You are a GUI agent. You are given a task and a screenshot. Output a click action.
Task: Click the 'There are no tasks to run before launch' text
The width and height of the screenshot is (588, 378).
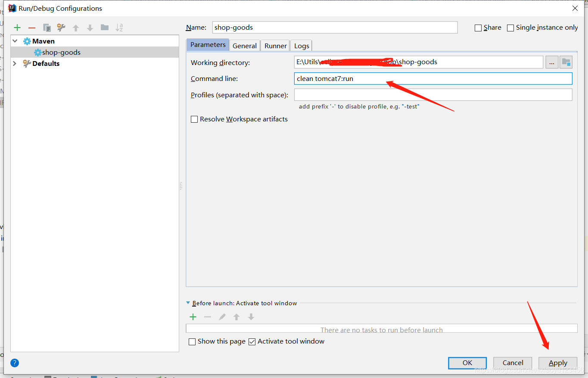382,330
